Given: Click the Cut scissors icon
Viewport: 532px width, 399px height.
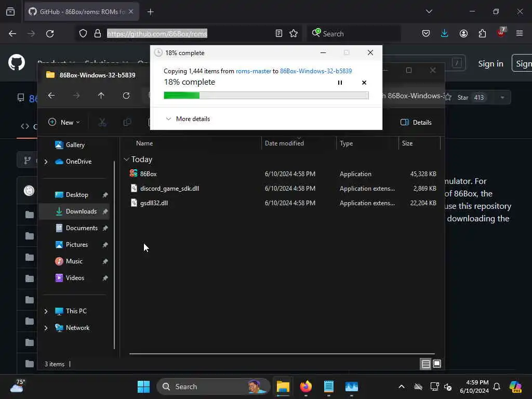Looking at the screenshot, I should pos(102,122).
